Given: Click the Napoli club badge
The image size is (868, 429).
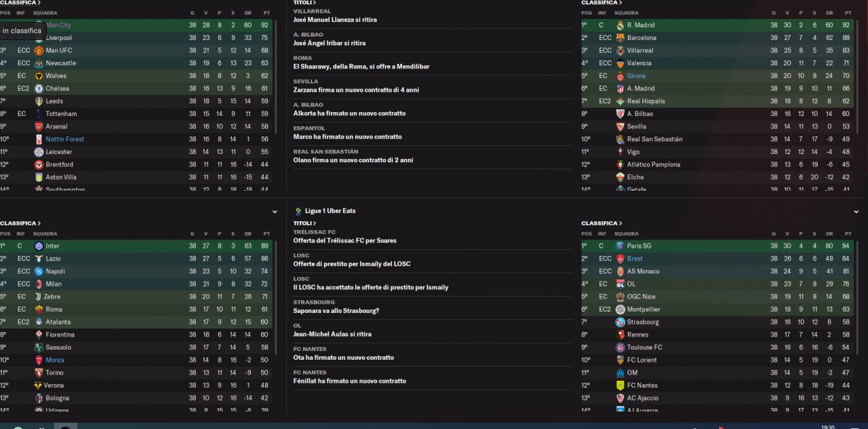Looking at the screenshot, I should click(x=39, y=271).
